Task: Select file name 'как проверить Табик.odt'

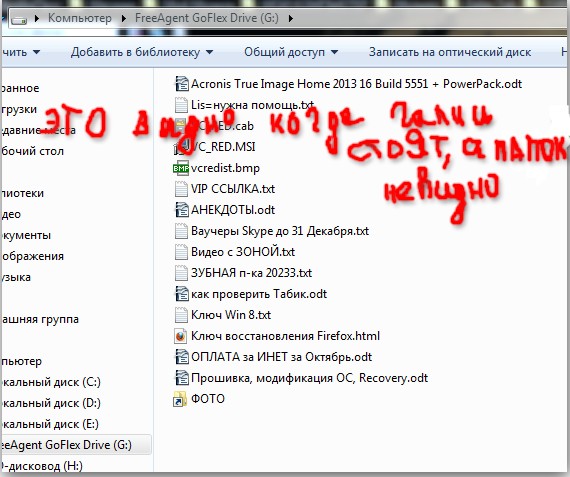Action: (259, 294)
